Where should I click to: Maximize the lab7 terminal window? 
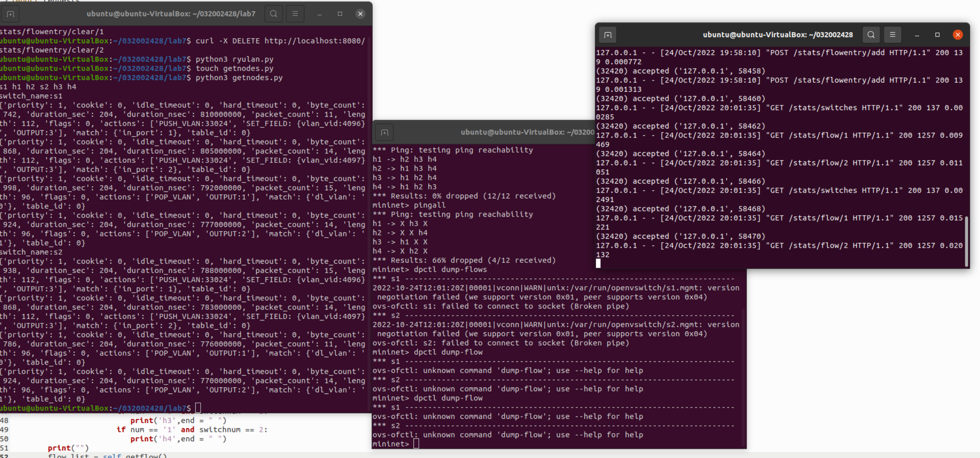pyautogui.click(x=340, y=14)
